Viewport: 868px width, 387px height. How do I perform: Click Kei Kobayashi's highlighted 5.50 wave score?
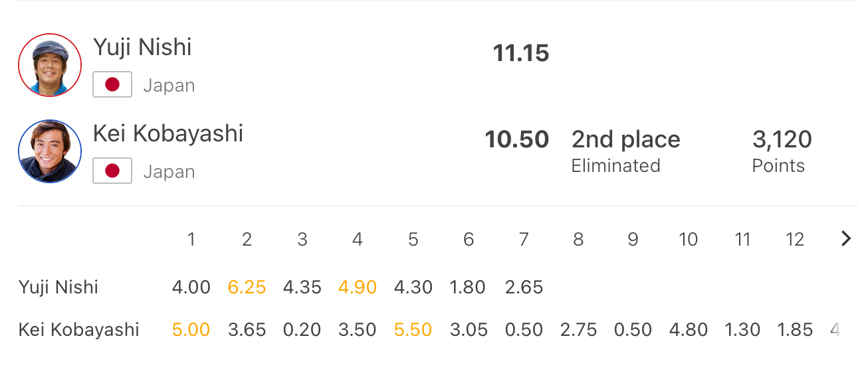pos(413,330)
